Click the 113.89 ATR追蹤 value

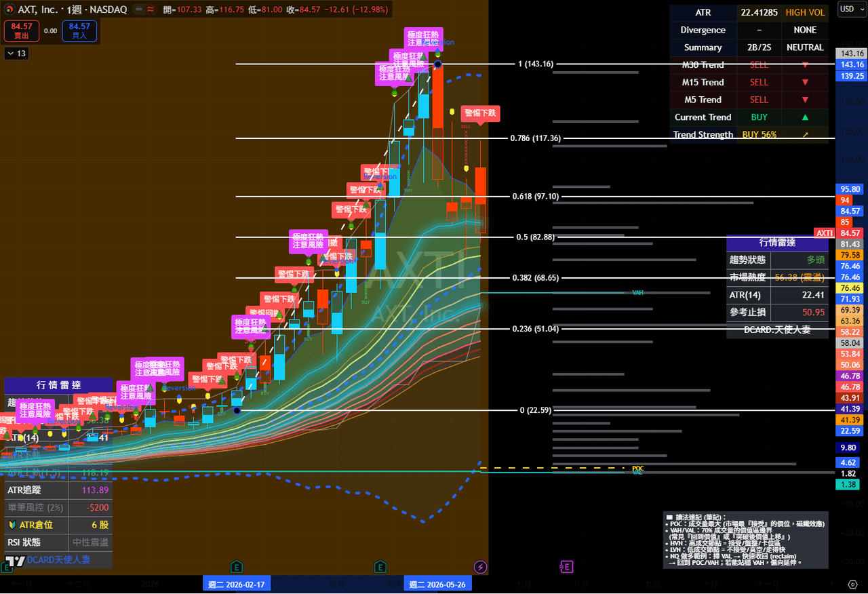(90, 490)
